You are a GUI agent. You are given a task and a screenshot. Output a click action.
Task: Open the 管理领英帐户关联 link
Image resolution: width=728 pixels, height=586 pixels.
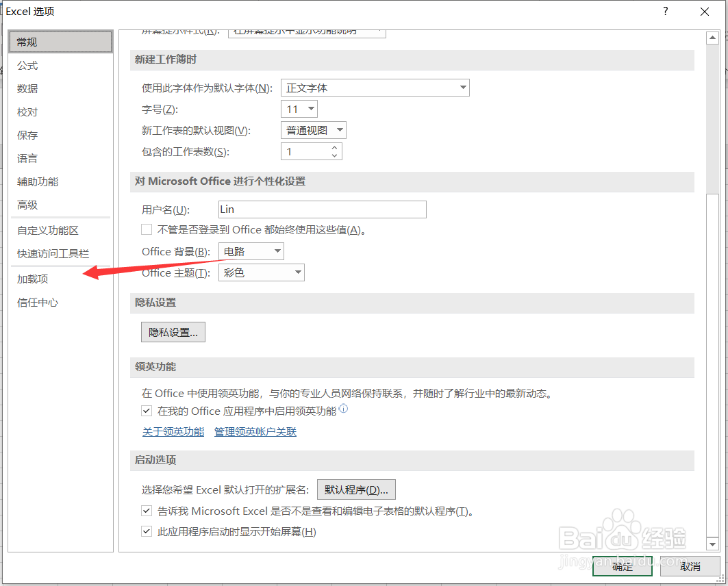coord(255,431)
